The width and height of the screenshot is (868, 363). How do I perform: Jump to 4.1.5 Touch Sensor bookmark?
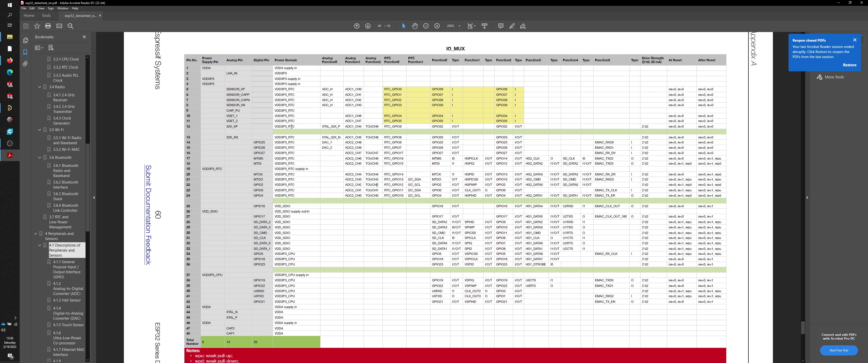68,325
